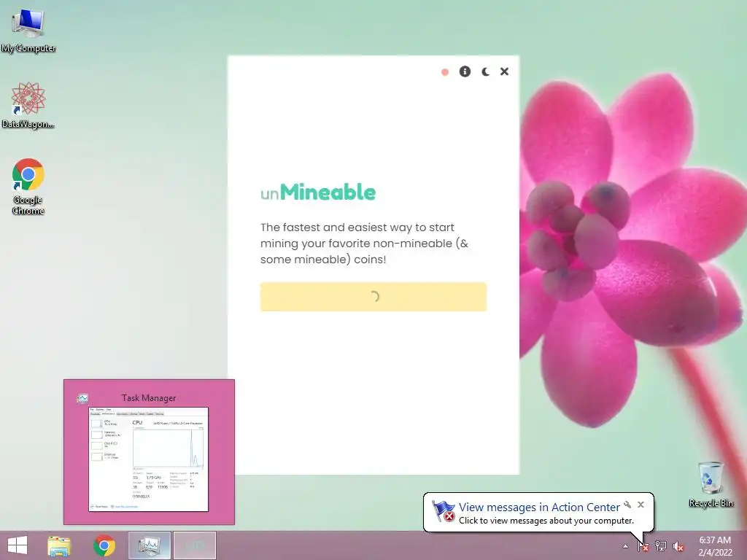
Task: Dismiss the Action Center notification balloon
Action: pyautogui.click(x=640, y=505)
